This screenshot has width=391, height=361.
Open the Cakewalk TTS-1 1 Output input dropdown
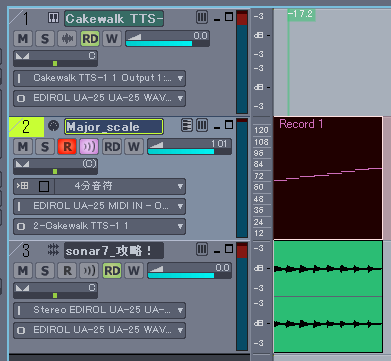pyautogui.click(x=99, y=78)
